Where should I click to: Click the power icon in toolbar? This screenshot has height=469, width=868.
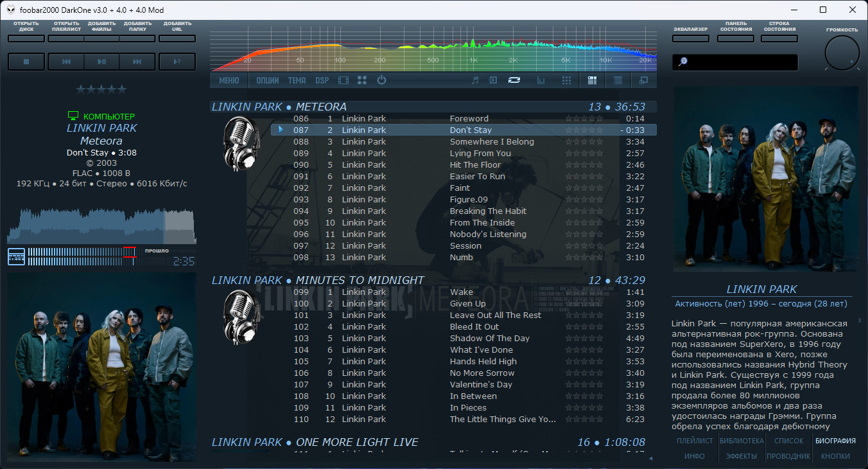pos(381,80)
